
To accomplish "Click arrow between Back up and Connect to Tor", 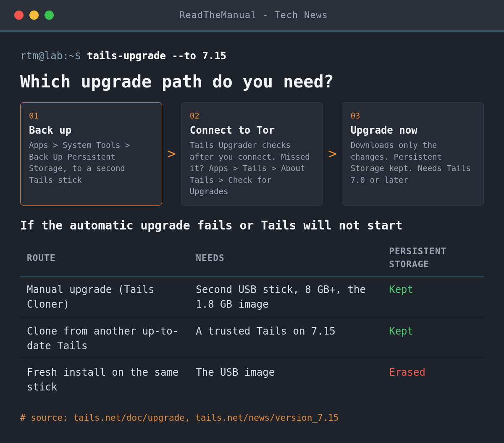I will (171, 154).
